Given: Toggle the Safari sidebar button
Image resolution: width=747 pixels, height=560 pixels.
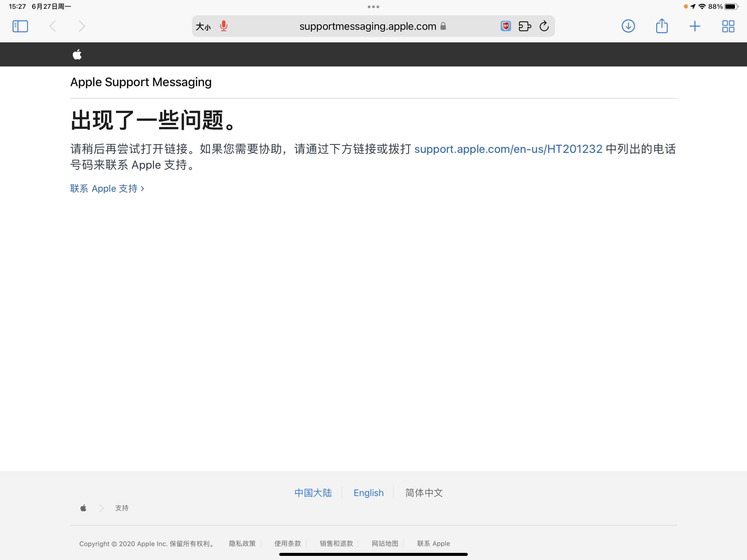Looking at the screenshot, I should [x=20, y=26].
